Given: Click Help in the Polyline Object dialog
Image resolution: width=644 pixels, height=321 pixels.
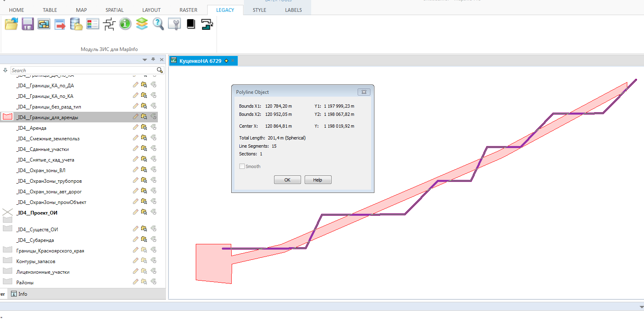Looking at the screenshot, I should pos(318,180).
